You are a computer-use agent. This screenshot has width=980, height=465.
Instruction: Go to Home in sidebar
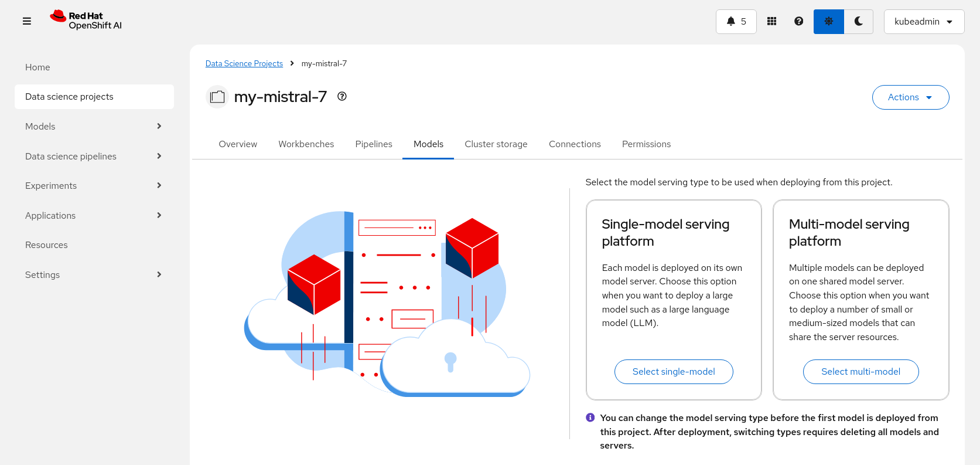click(x=94, y=67)
